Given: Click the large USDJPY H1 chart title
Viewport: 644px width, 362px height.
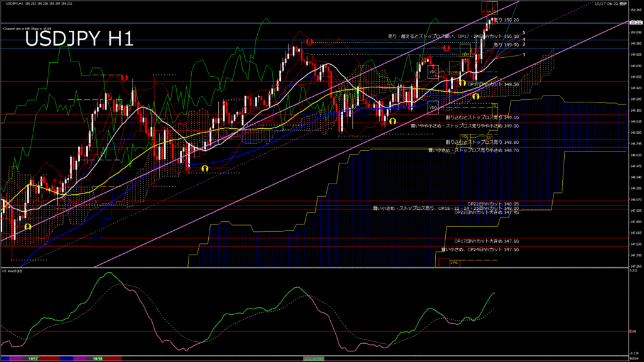Looking at the screenshot, I should (x=79, y=39).
